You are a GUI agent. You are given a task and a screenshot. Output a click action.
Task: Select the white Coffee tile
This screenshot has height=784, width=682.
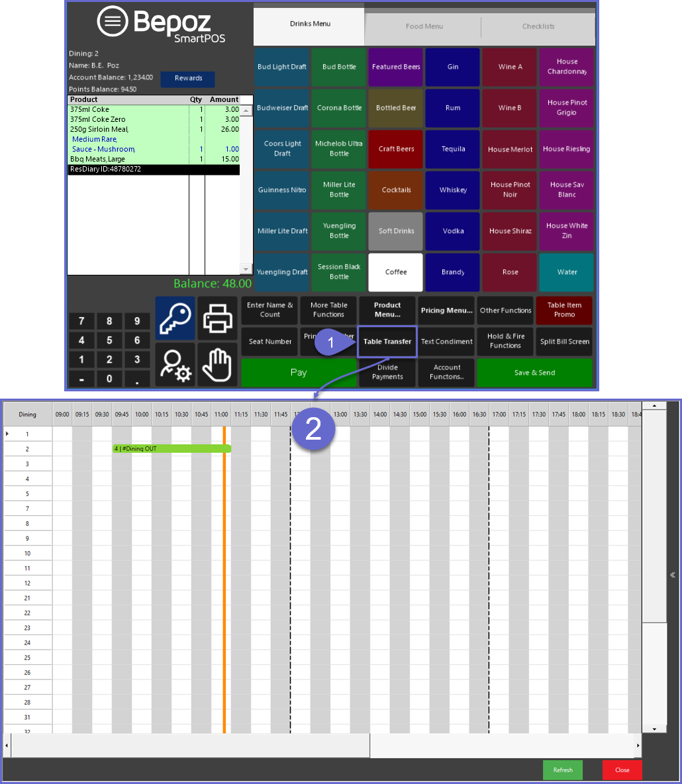pos(395,273)
